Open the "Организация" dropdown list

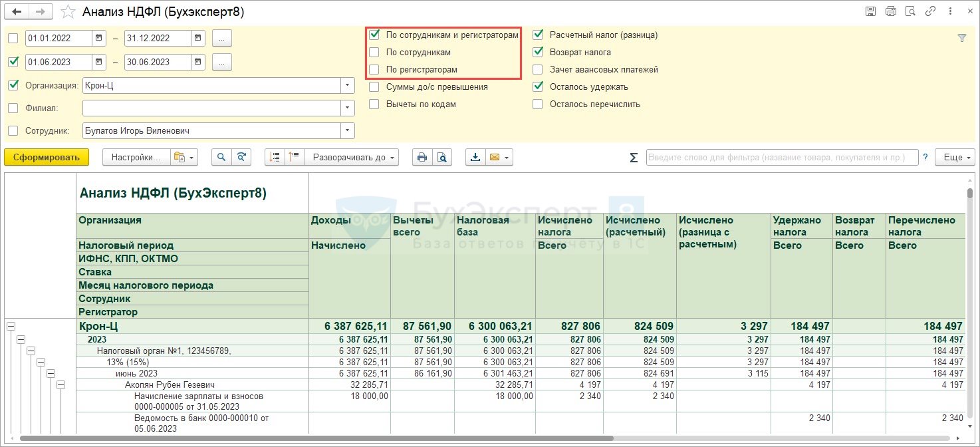[x=347, y=85]
